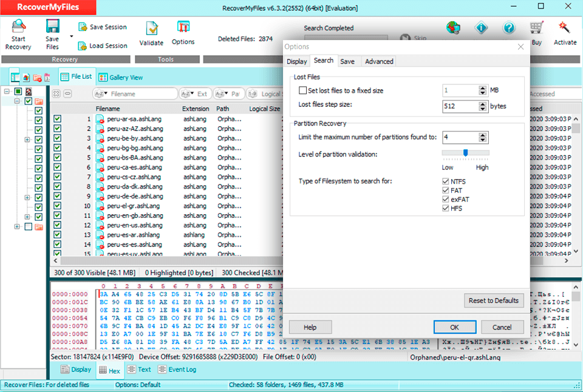Screen dimensions: 583x392
Task: Click the file icon of peru-de-de.ashLang
Action: point(100,197)
